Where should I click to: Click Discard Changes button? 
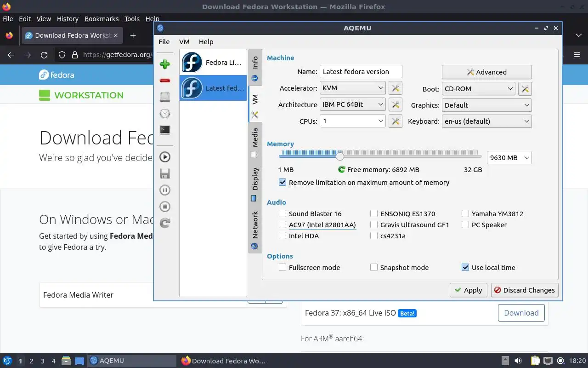point(525,290)
